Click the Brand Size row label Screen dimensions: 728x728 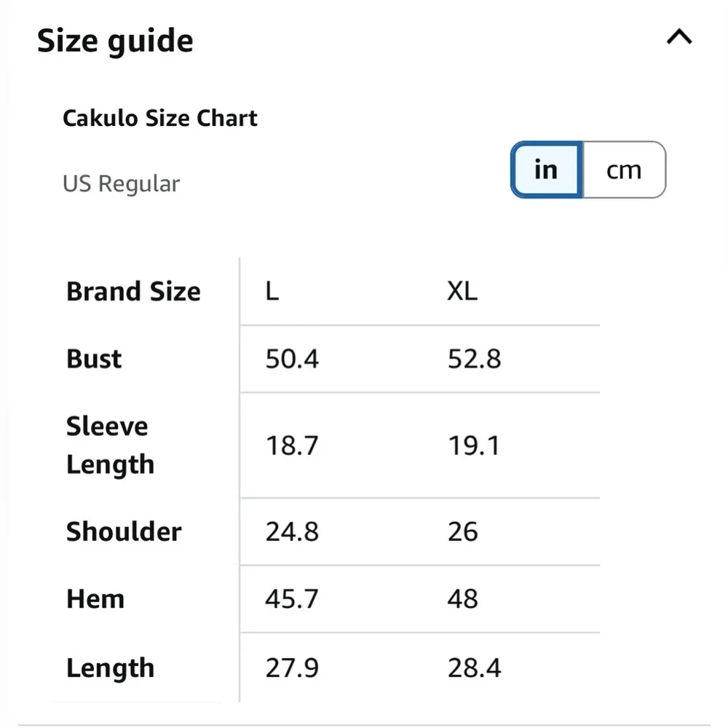click(x=133, y=291)
